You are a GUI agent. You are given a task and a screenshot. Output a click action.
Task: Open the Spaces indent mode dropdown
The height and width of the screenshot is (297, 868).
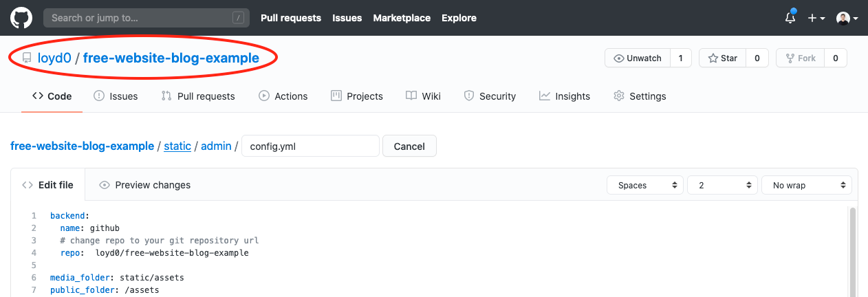tap(645, 185)
